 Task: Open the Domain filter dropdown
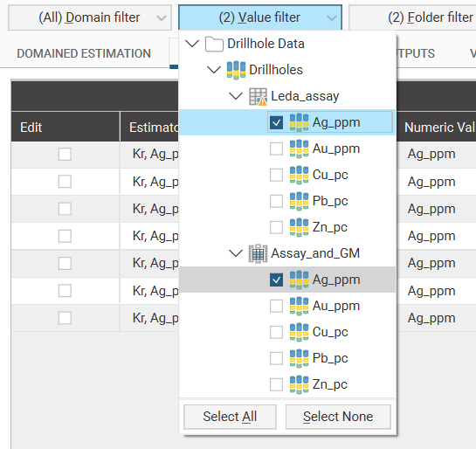(x=90, y=17)
